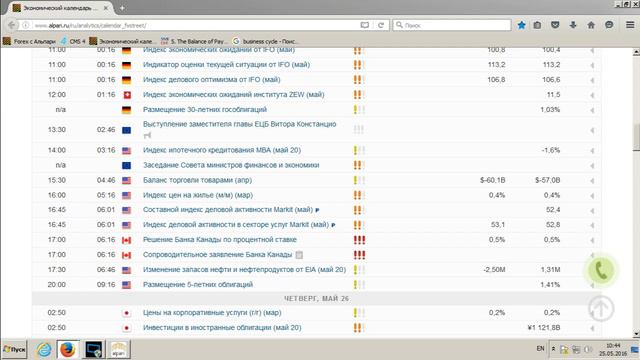Open the CMS 4 bookmark
Image resolution: width=640 pixels, height=360 pixels.
(x=73, y=41)
